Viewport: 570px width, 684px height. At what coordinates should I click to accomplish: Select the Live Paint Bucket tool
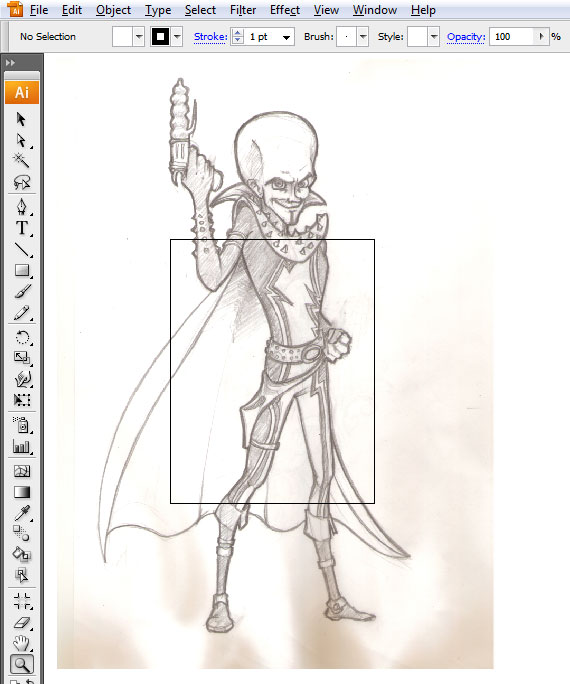21,554
